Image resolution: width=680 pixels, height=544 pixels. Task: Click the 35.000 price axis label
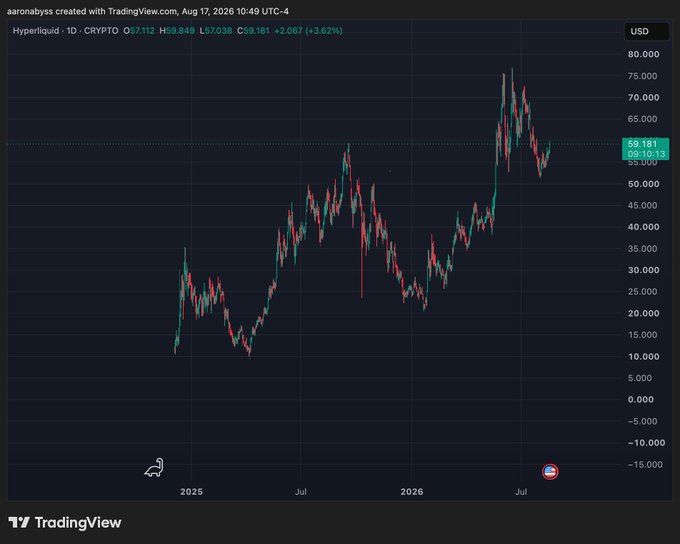[643, 249]
